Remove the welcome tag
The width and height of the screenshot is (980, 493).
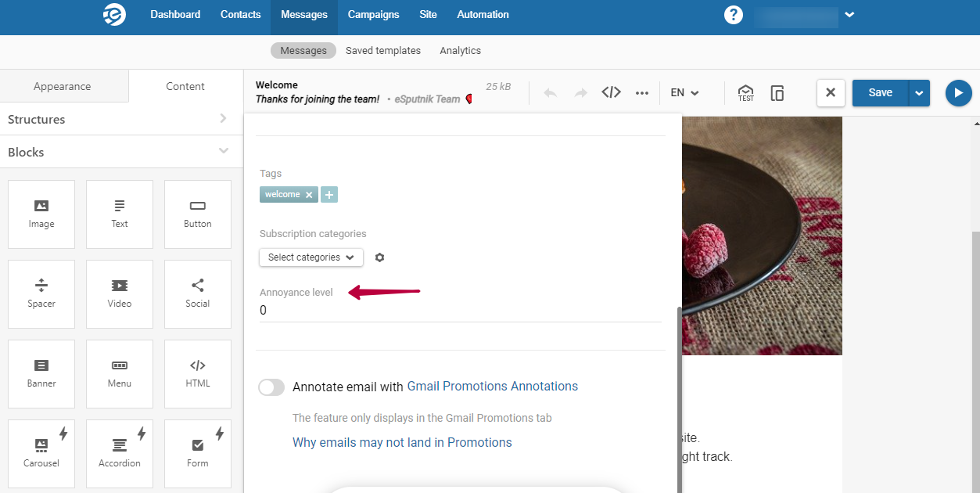309,195
